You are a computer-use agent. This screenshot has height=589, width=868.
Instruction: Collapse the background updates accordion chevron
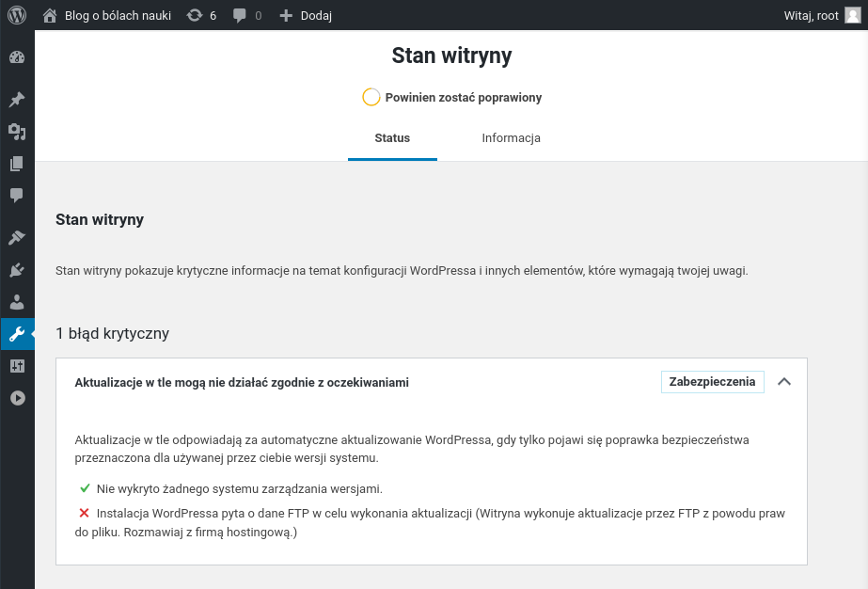[x=784, y=382]
